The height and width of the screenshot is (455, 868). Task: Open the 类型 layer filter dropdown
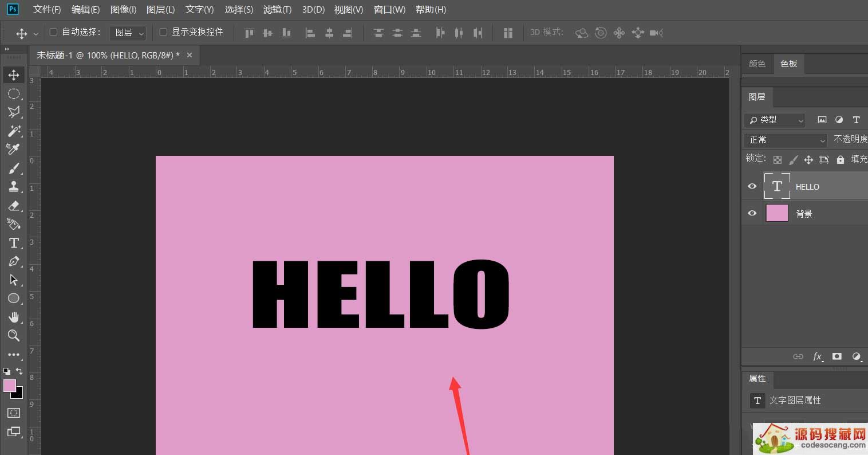[775, 120]
